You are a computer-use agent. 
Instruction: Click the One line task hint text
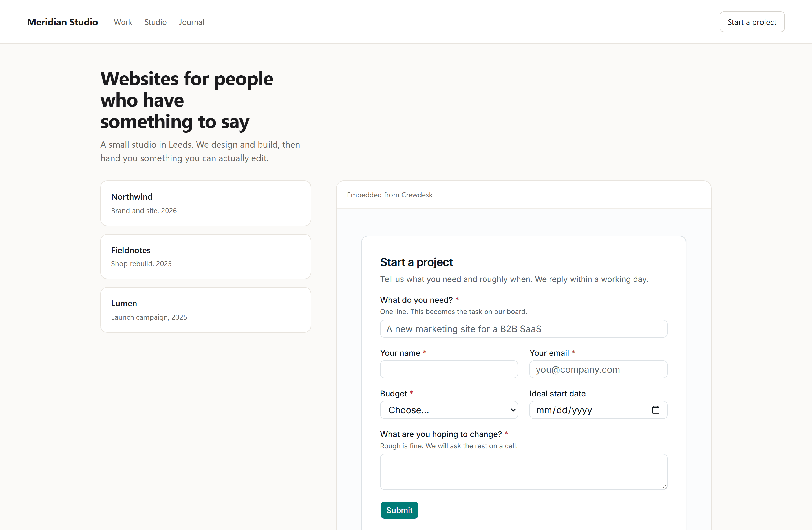point(453,312)
